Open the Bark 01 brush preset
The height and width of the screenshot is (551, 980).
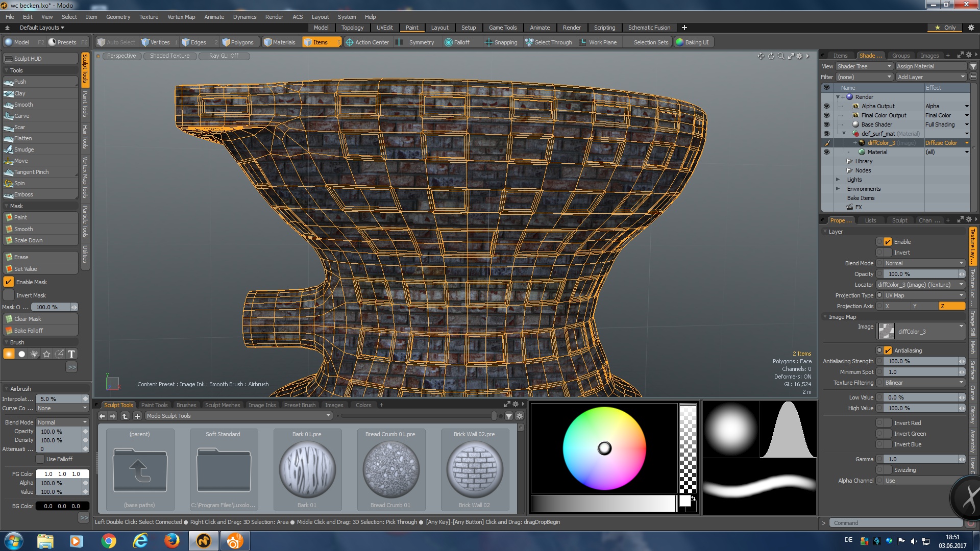pos(307,469)
